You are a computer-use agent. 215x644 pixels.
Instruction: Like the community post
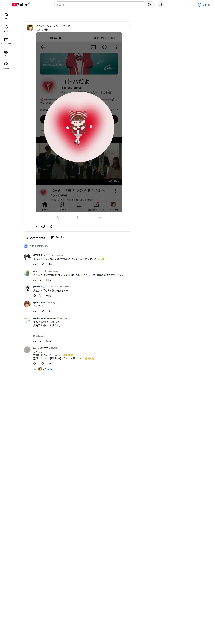[x=37, y=227]
